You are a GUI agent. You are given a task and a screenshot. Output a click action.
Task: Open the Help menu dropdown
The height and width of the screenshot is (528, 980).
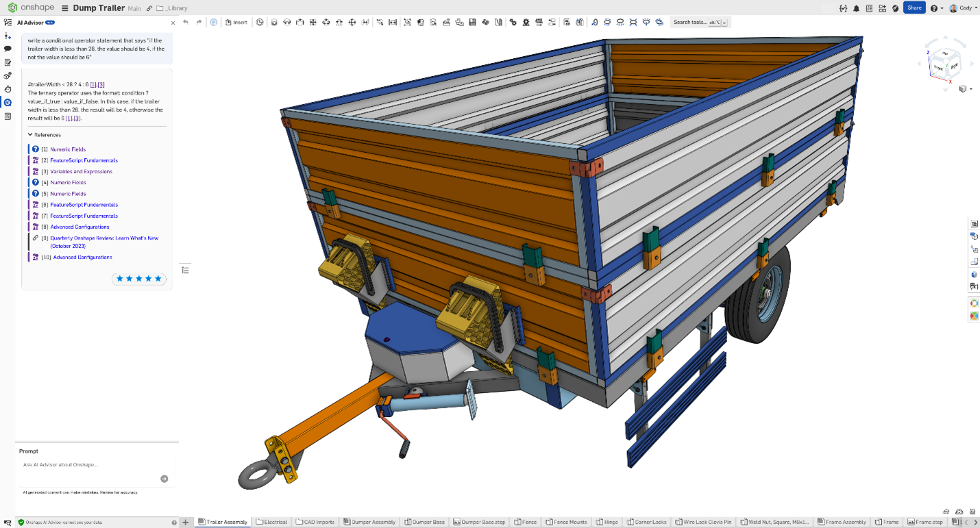[936, 8]
